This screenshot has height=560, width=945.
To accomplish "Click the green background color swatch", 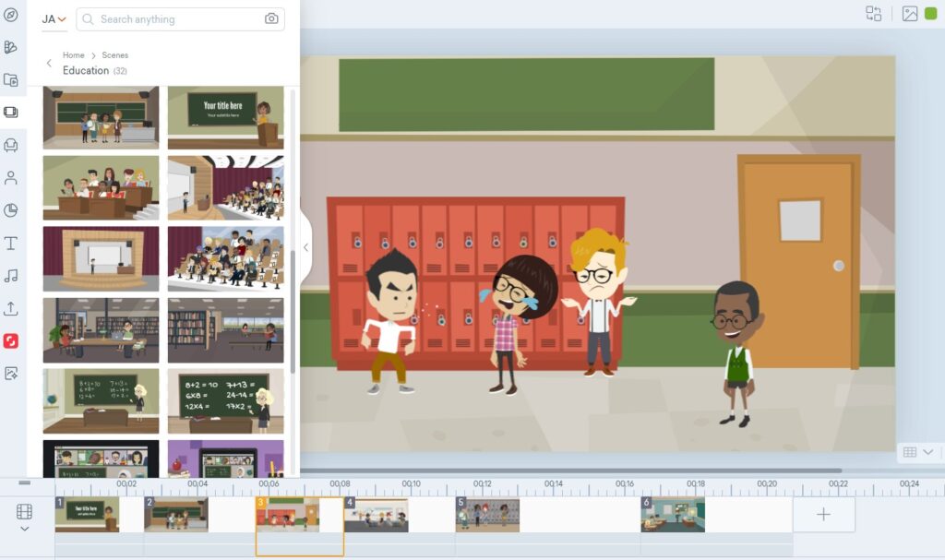I will tap(930, 14).
